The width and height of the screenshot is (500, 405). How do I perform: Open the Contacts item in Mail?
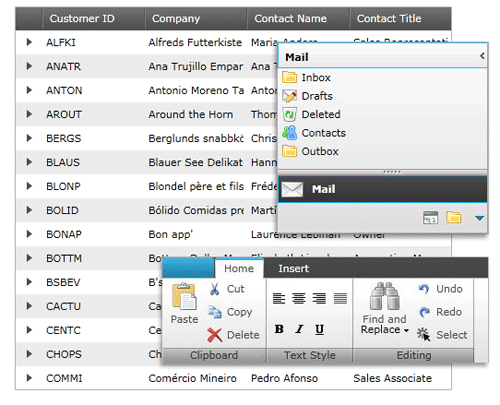click(x=323, y=133)
